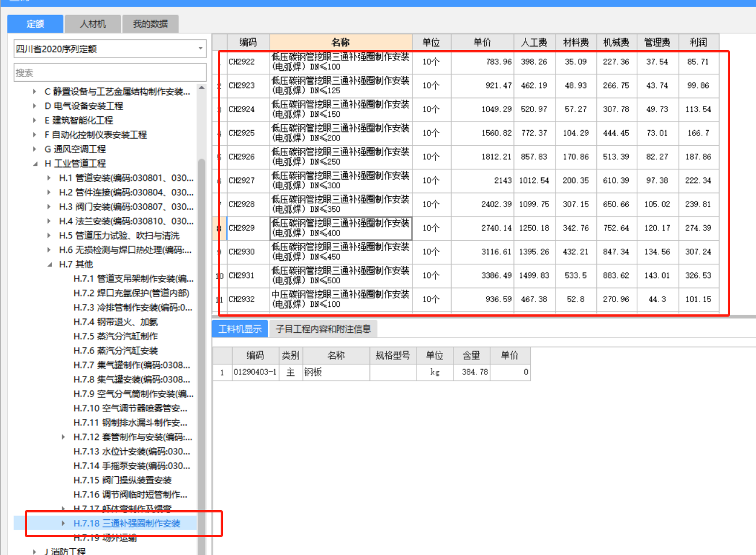Click the 单价 column header in quota table

482,42
